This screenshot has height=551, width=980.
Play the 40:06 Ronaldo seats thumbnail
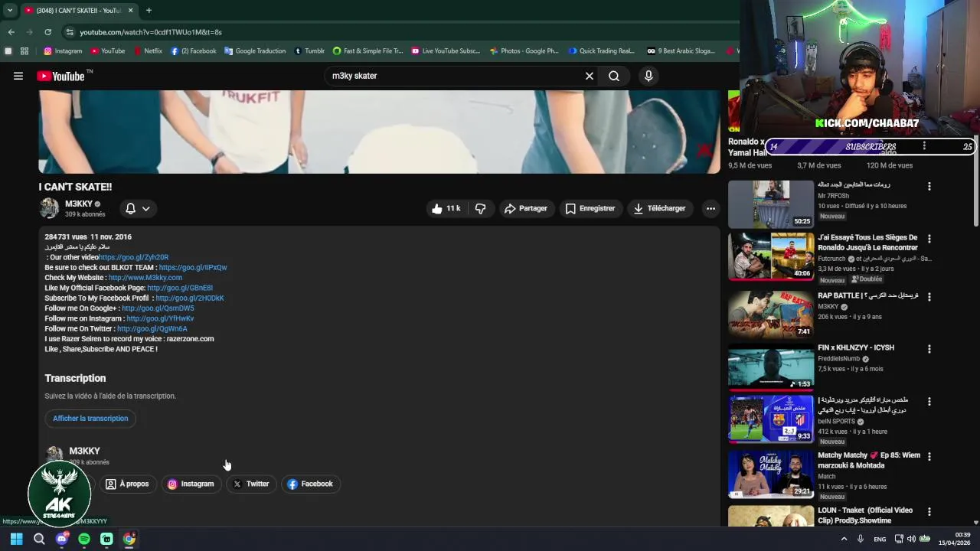pos(771,256)
